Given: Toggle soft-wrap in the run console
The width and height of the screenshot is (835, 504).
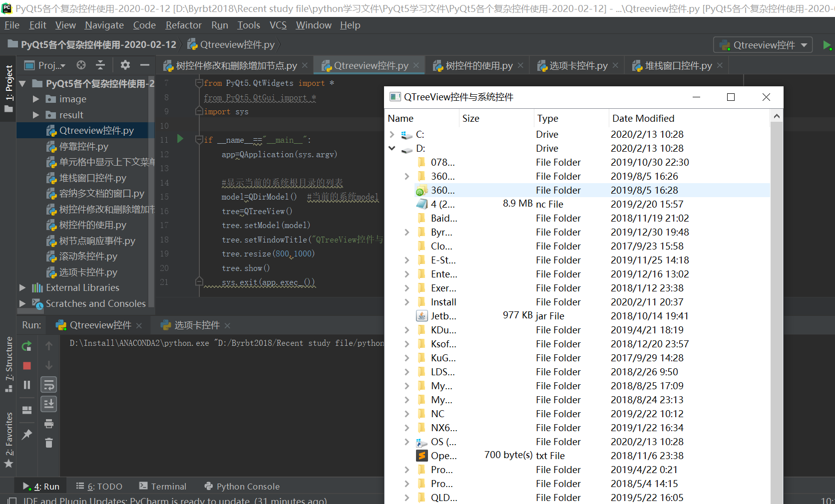Looking at the screenshot, I should 49,385.
